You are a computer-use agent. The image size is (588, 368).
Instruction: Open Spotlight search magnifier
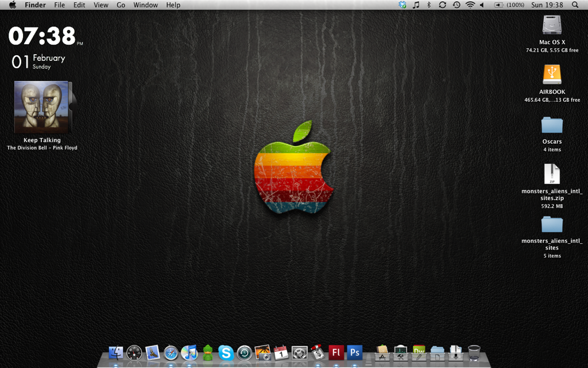coord(575,5)
